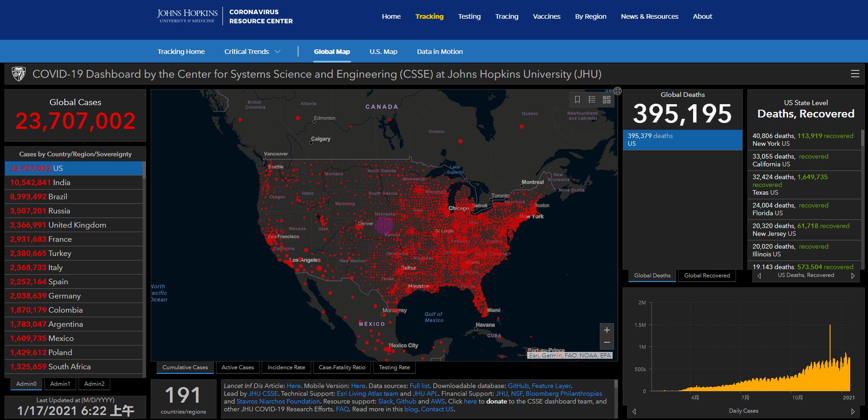The width and height of the screenshot is (868, 420).
Task: Switch to the Testing Rate tab
Action: point(394,367)
